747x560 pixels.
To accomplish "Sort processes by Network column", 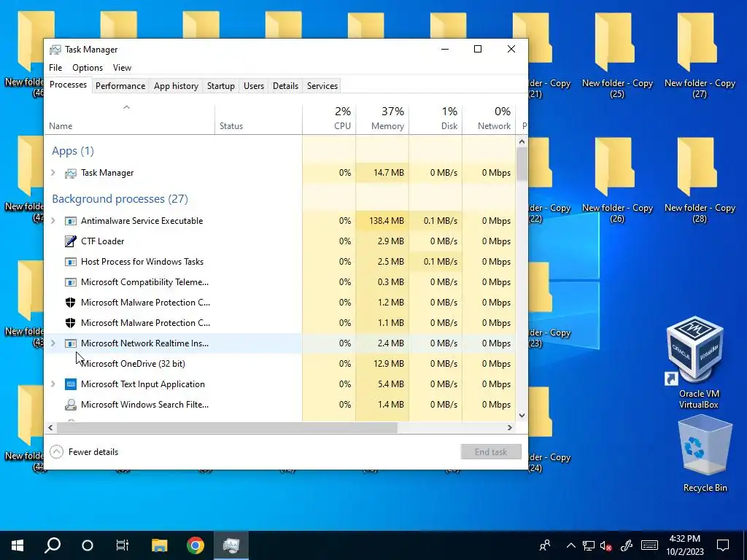I will pos(489,119).
